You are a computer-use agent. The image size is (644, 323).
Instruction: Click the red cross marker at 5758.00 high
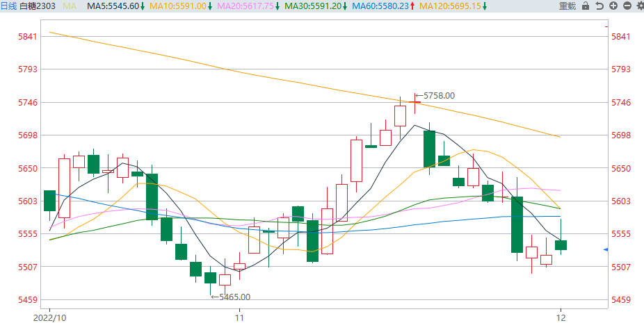point(415,102)
